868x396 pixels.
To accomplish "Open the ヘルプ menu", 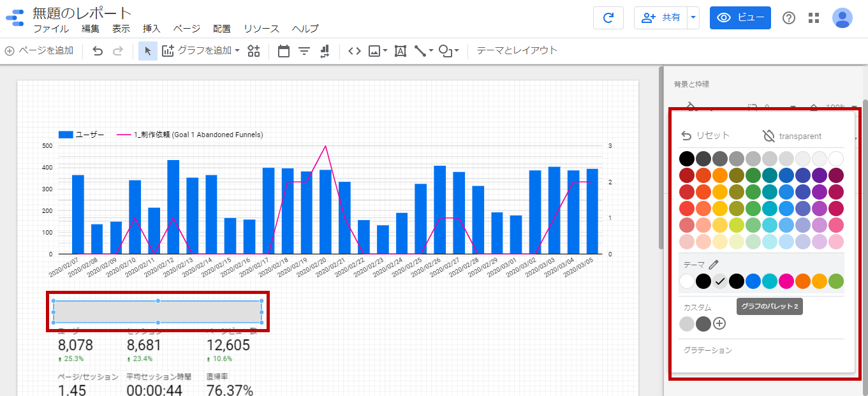I will (x=305, y=29).
